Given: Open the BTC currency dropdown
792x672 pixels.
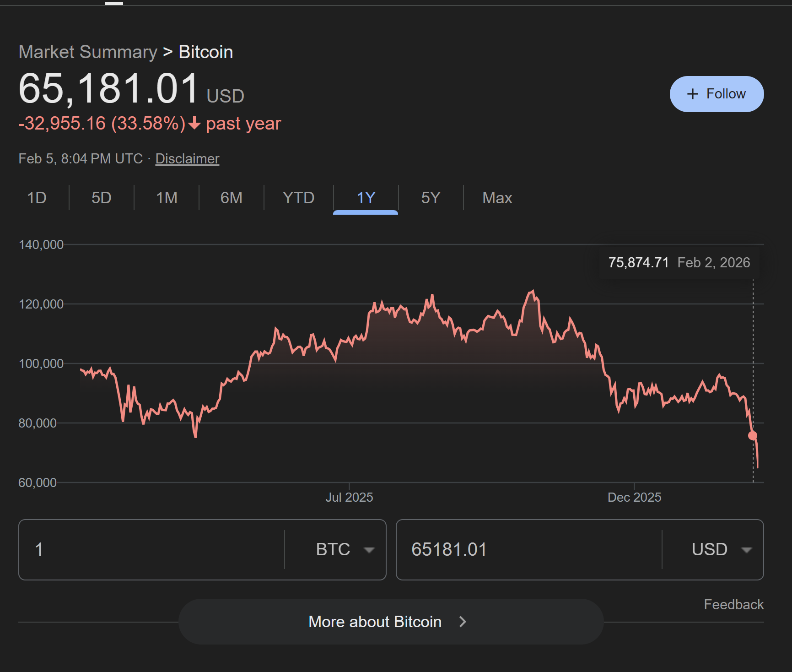Looking at the screenshot, I should pos(345,549).
